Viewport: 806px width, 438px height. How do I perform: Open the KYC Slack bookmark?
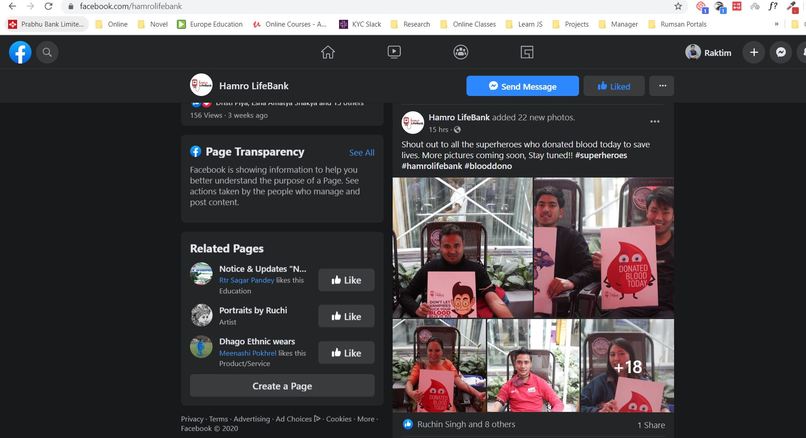coord(360,24)
